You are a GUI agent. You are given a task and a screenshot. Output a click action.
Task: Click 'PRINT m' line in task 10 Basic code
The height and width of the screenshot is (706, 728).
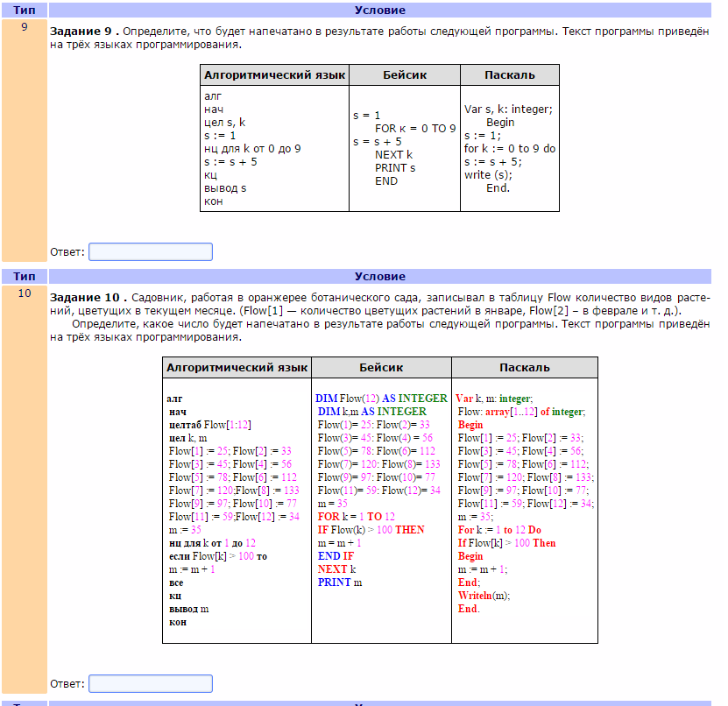[340, 582]
